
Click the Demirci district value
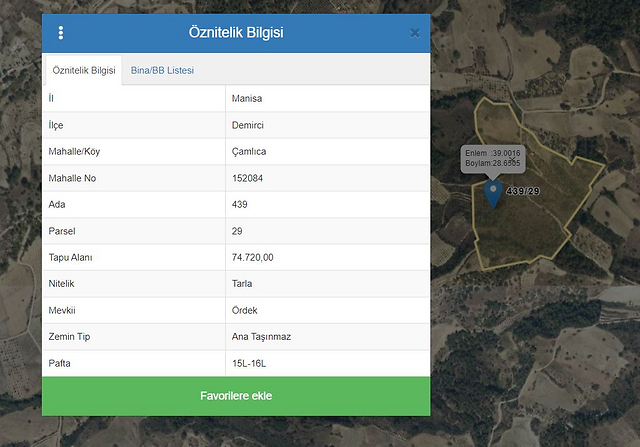click(x=248, y=125)
